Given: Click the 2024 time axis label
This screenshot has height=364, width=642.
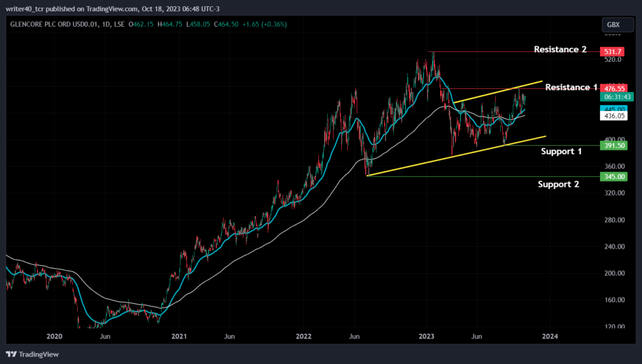Looking at the screenshot, I should 550,336.
